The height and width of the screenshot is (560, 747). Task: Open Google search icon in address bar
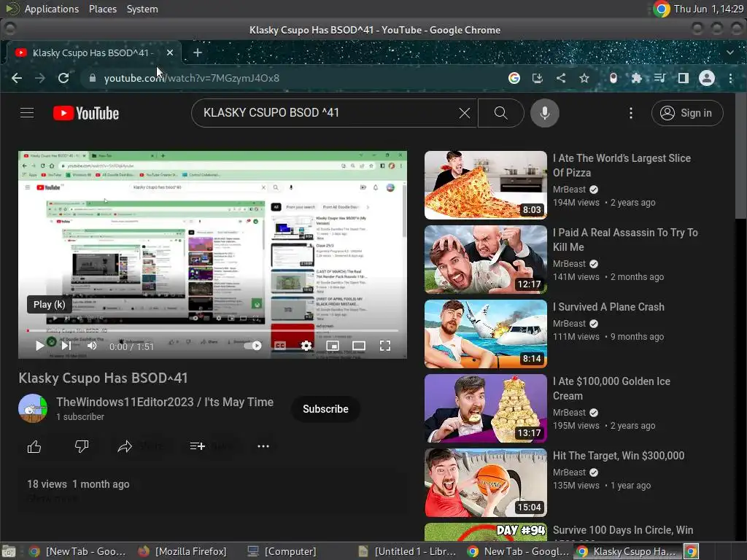point(514,78)
